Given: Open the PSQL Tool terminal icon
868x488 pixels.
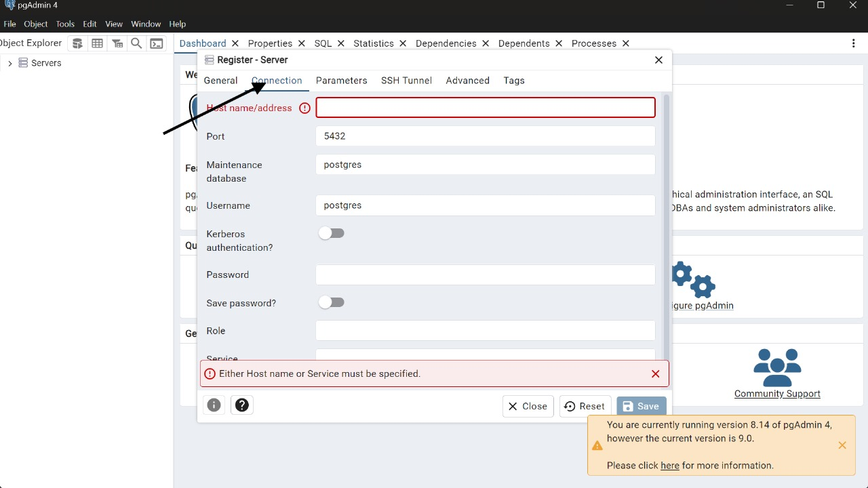Looking at the screenshot, I should tap(157, 43).
